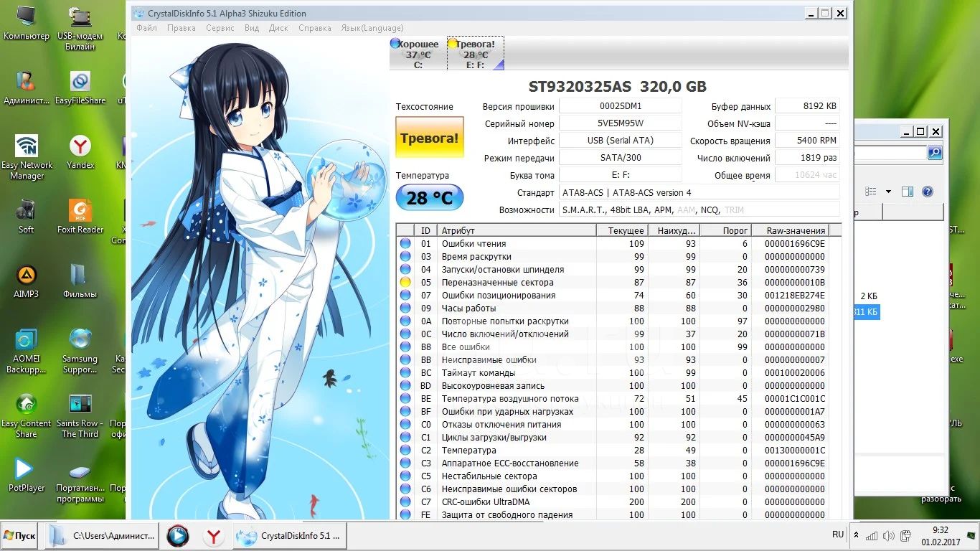The image size is (980, 551).
Task: Click the yellow Тревога! health status button
Action: (x=429, y=138)
